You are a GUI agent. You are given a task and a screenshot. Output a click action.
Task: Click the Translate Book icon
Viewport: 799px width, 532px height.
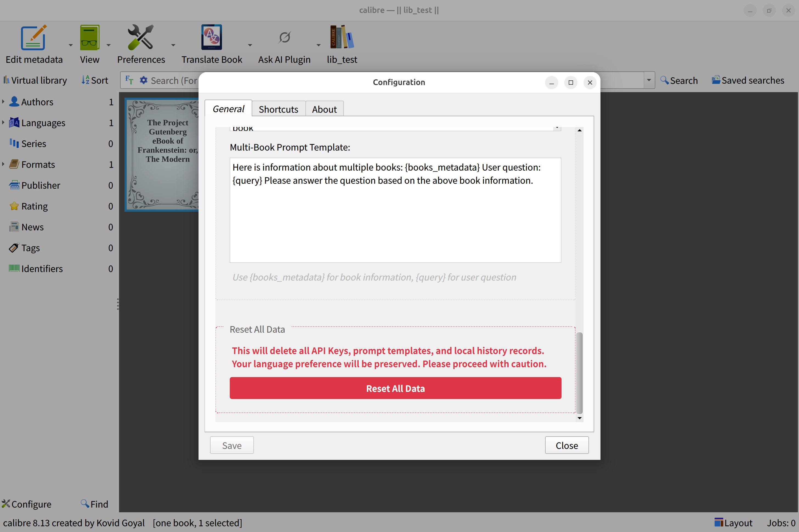click(x=211, y=38)
